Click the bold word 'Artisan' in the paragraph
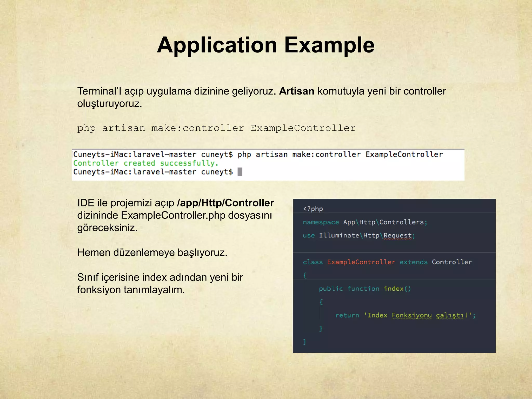Screen dimensions: 532x399 pyautogui.click(x=297, y=91)
